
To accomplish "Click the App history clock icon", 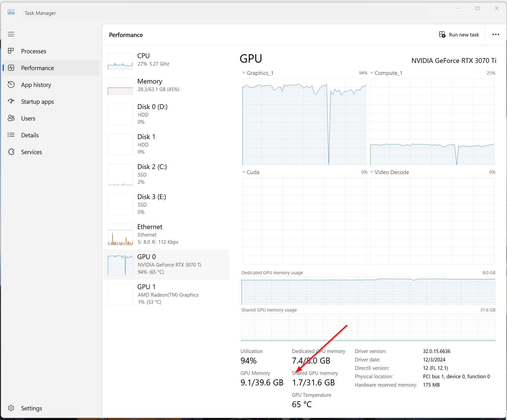I will tap(11, 85).
